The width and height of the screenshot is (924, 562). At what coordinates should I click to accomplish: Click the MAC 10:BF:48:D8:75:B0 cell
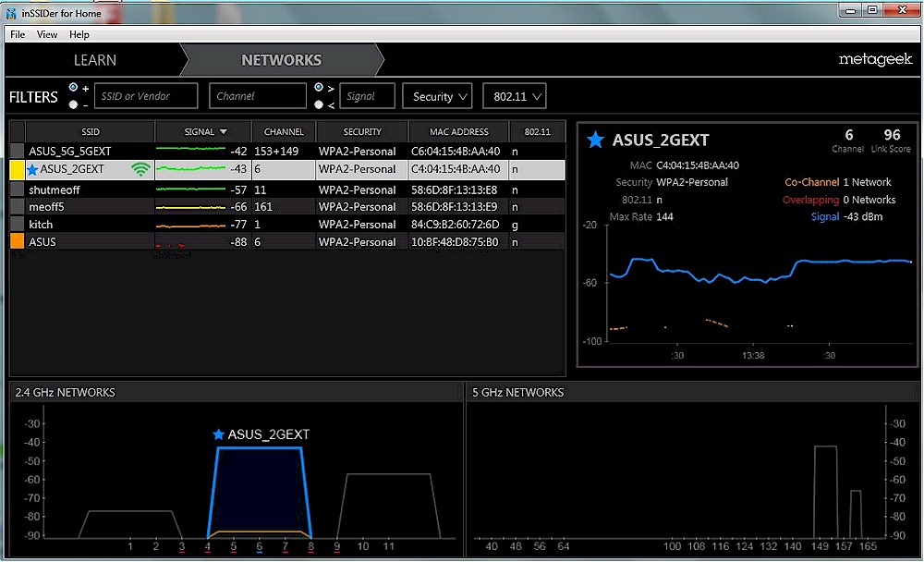coord(455,242)
